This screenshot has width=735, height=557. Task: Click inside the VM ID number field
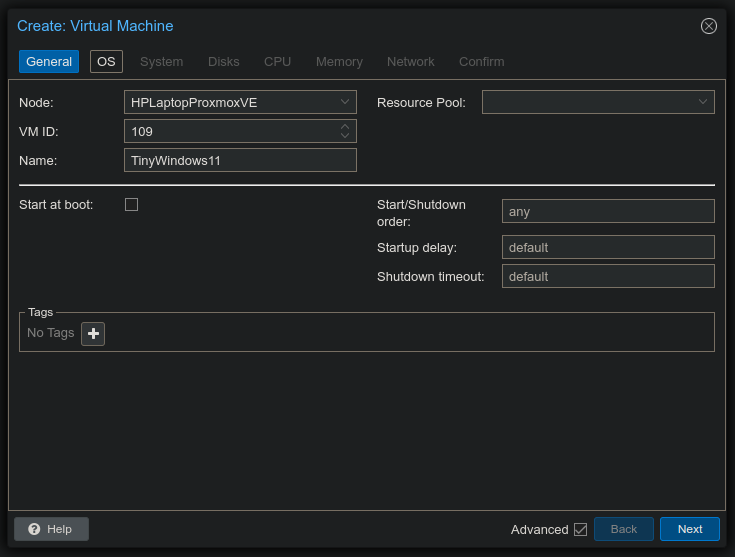tap(228, 131)
